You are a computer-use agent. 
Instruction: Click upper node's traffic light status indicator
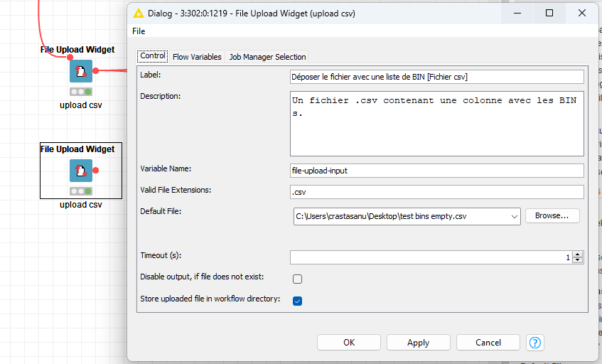(x=80, y=92)
